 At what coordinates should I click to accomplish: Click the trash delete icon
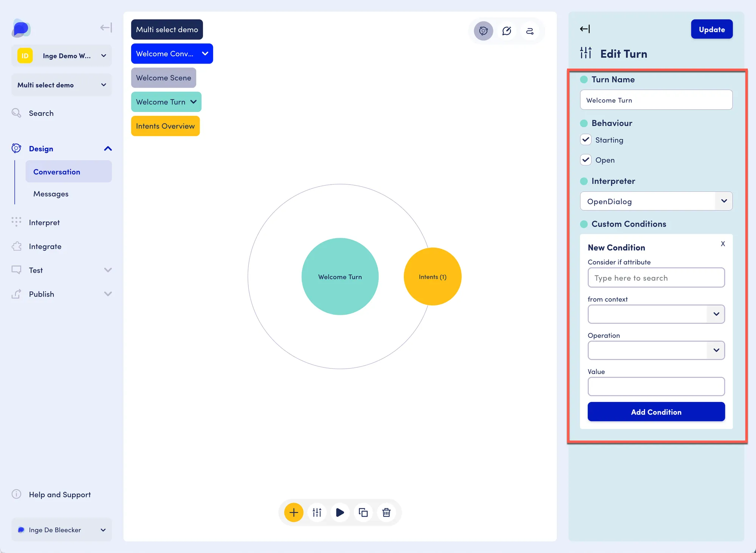click(x=386, y=512)
